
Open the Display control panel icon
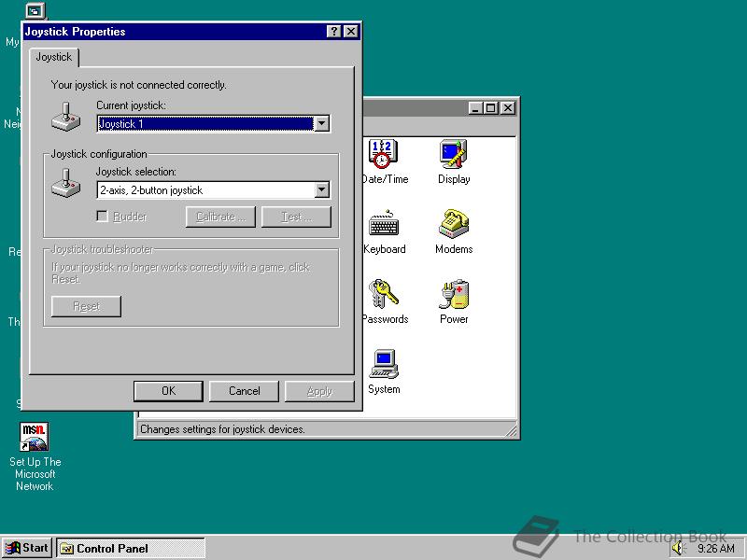coord(452,154)
